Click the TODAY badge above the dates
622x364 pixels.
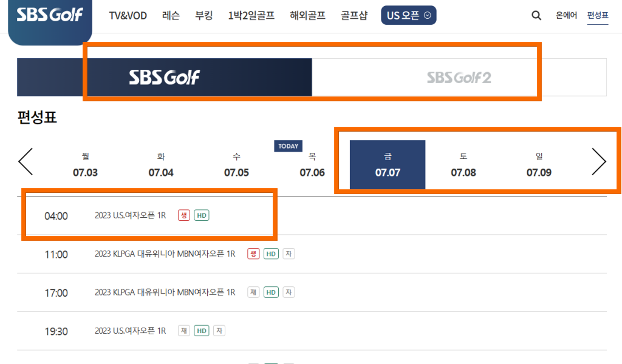point(289,146)
